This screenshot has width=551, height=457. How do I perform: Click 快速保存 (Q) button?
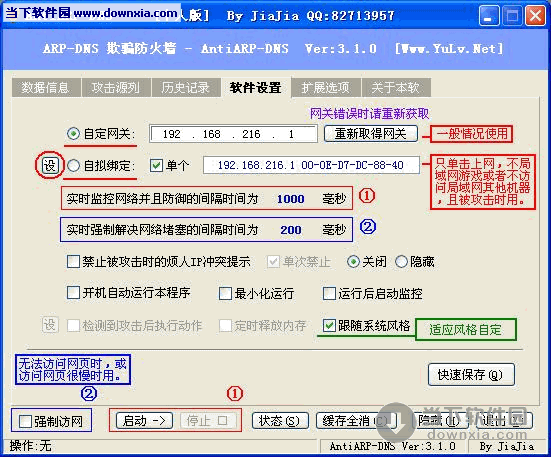[x=471, y=375]
